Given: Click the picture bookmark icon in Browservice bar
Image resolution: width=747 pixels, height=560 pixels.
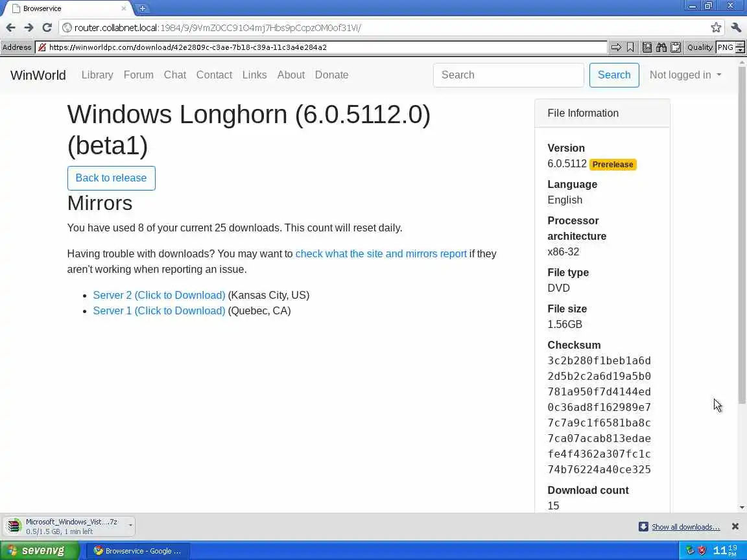Looking at the screenshot, I should [x=647, y=47].
